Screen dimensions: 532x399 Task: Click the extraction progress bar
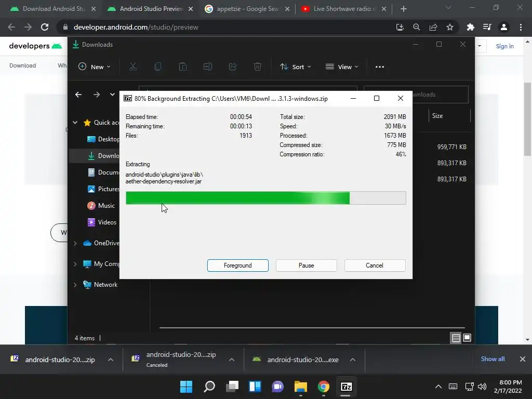265,198
